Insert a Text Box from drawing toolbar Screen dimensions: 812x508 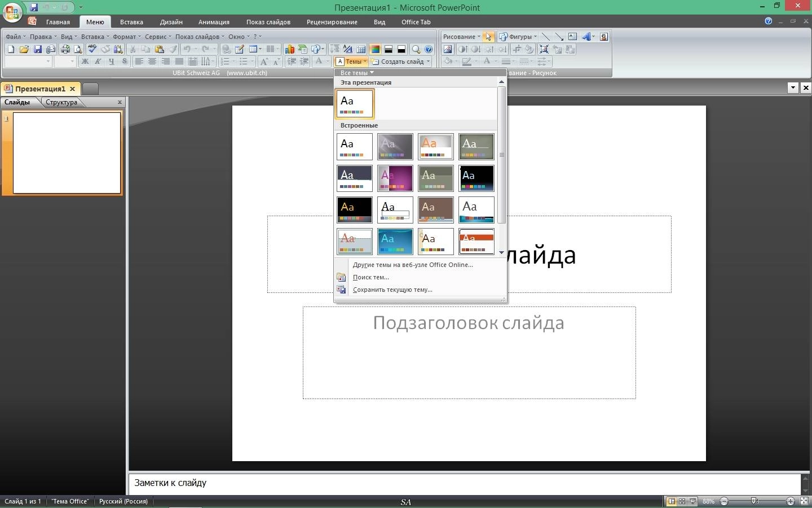(572, 37)
